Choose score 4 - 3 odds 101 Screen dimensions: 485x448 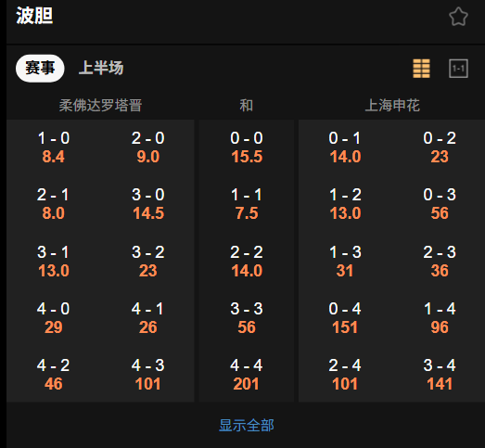tap(147, 375)
